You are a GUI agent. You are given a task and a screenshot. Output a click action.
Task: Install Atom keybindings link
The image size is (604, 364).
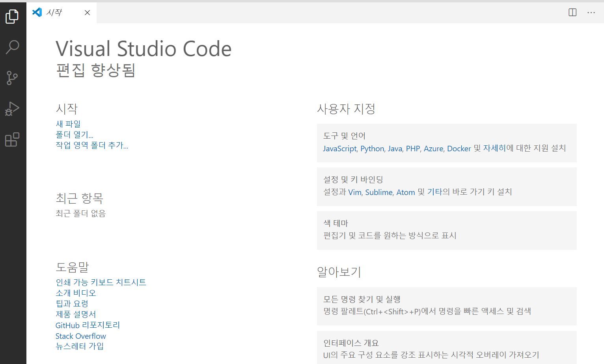(x=406, y=192)
